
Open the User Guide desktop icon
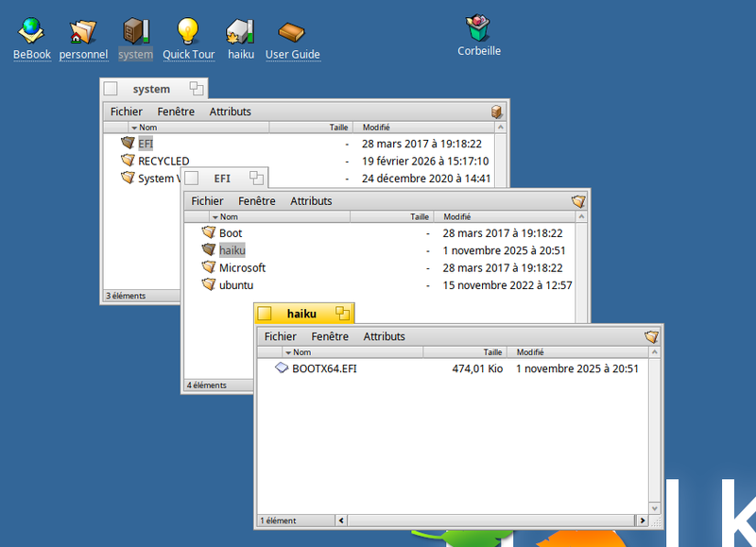pyautogui.click(x=293, y=33)
